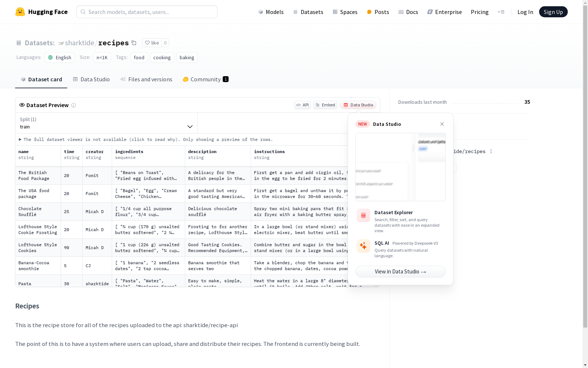The width and height of the screenshot is (588, 368).
Task: Click the Log In link
Action: coord(525,12)
